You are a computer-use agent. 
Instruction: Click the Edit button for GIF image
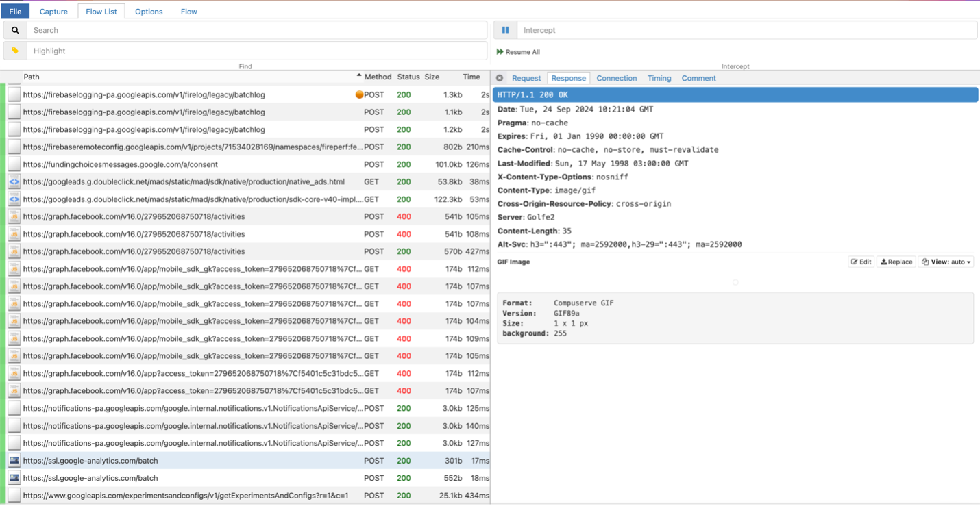[x=861, y=262]
